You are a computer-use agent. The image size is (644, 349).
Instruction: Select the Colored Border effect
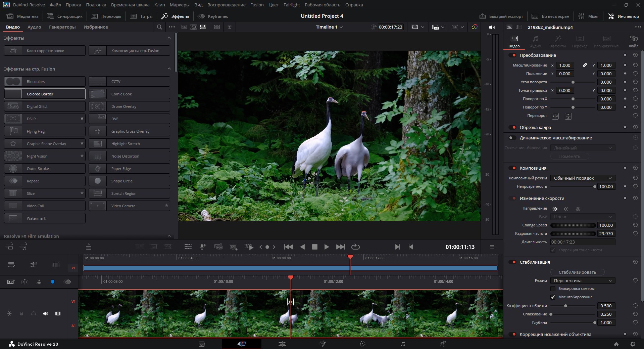tap(45, 94)
